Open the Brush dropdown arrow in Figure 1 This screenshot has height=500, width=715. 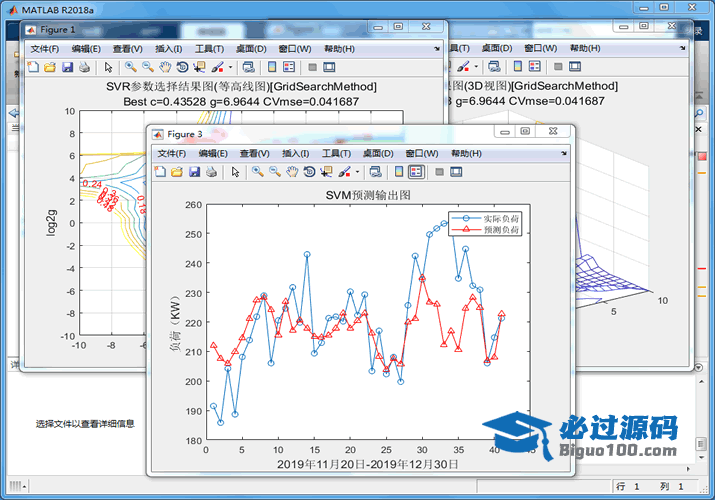(228, 67)
